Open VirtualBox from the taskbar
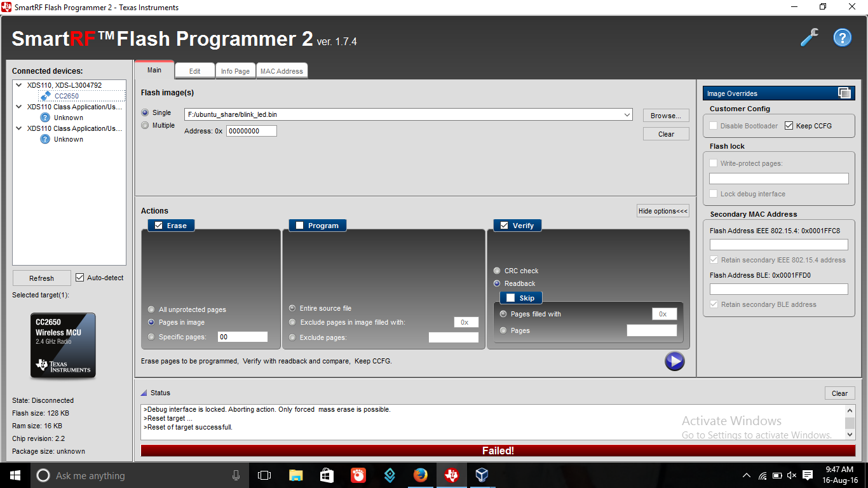This screenshot has width=868, height=488. [x=482, y=475]
